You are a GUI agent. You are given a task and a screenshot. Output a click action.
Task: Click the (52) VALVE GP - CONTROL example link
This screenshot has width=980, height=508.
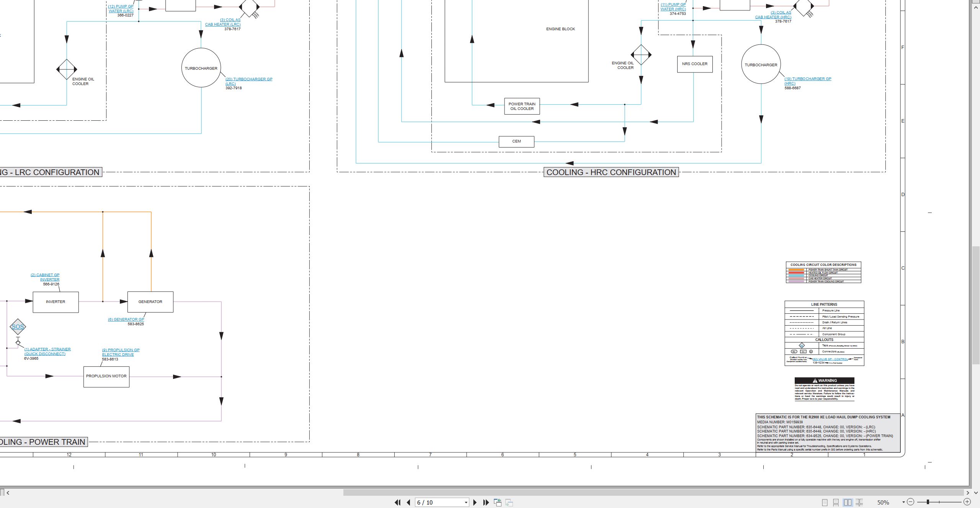(x=830, y=359)
